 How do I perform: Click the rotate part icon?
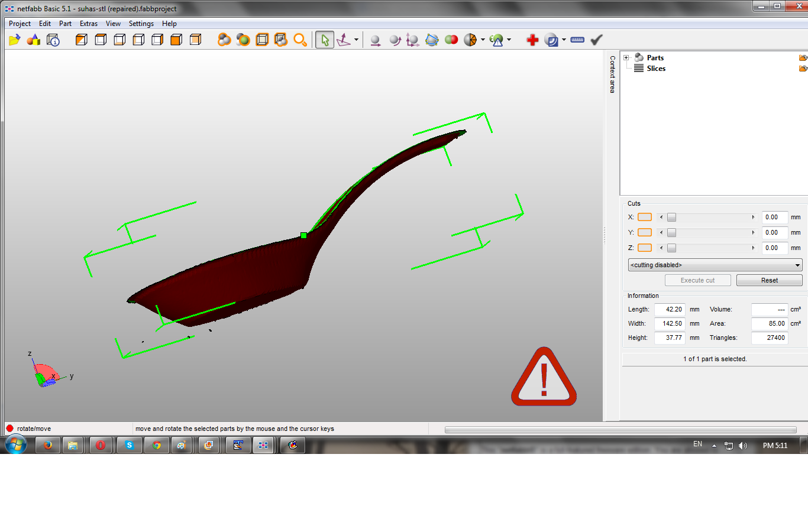coord(395,40)
